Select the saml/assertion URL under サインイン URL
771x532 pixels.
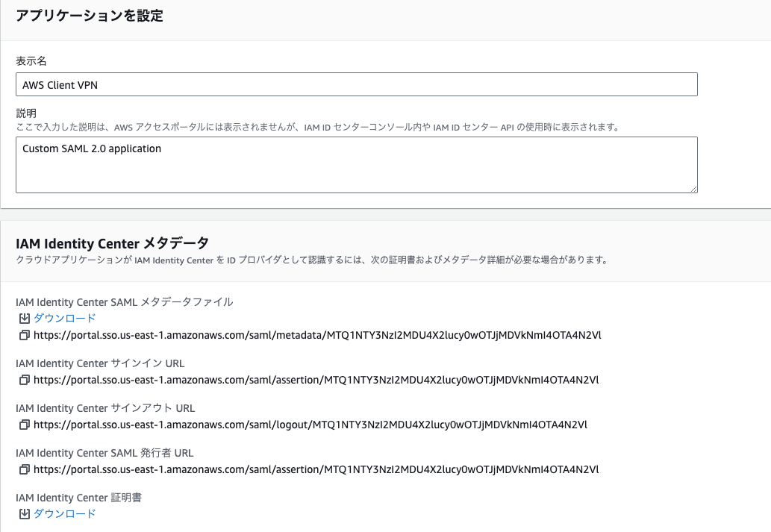tap(316, 380)
